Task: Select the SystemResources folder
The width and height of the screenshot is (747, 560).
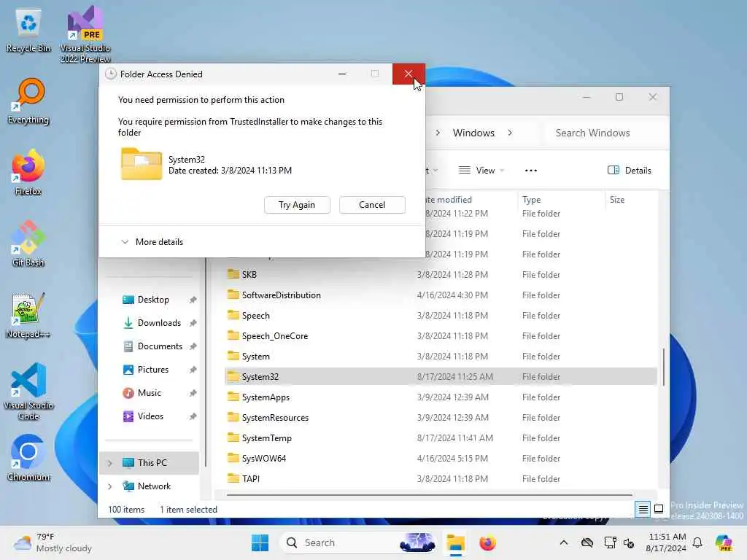Action: point(441,418)
